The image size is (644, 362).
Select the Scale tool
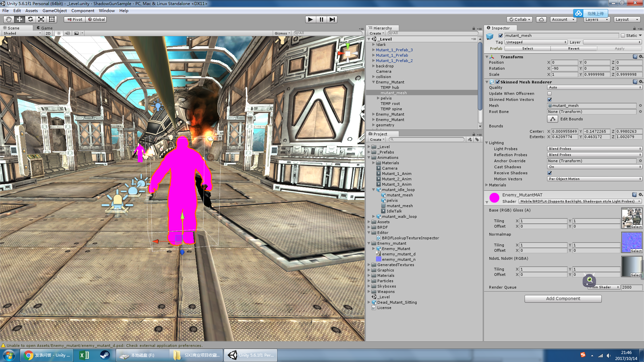click(x=41, y=19)
